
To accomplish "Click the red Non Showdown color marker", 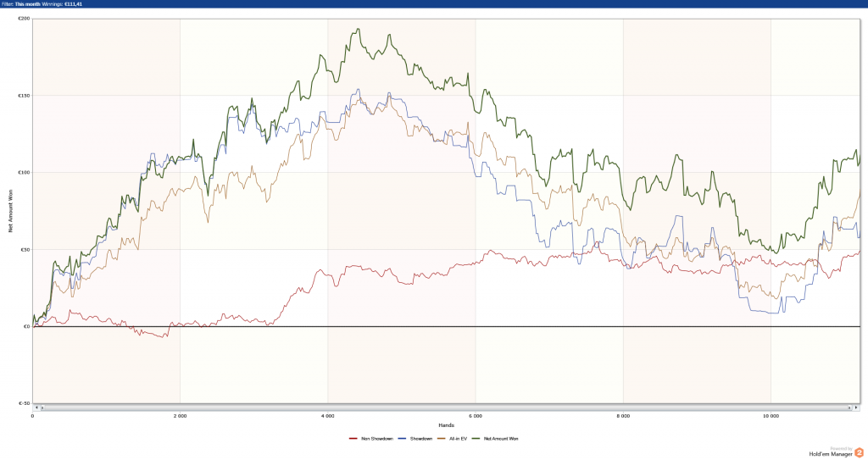I will click(x=353, y=439).
